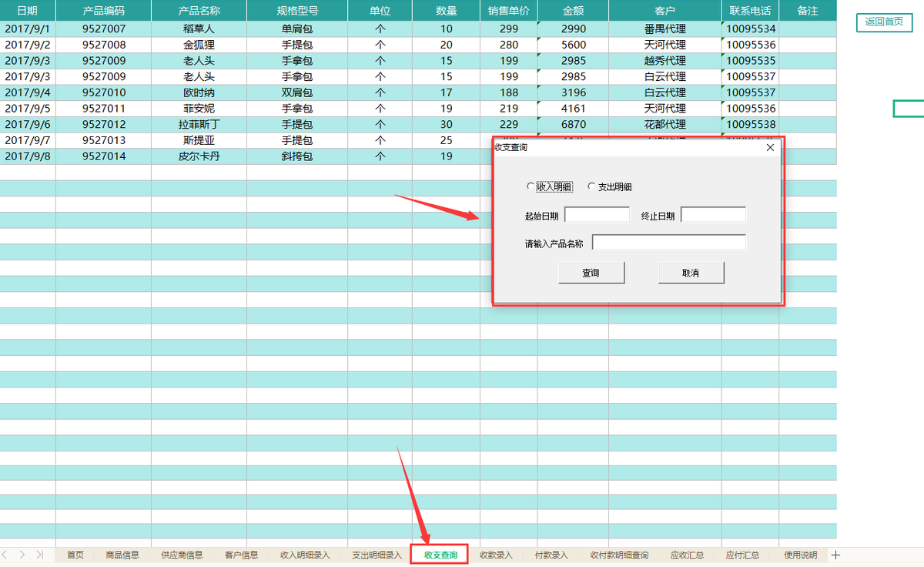Click the 返回首页 link at top right

pyautogui.click(x=884, y=22)
